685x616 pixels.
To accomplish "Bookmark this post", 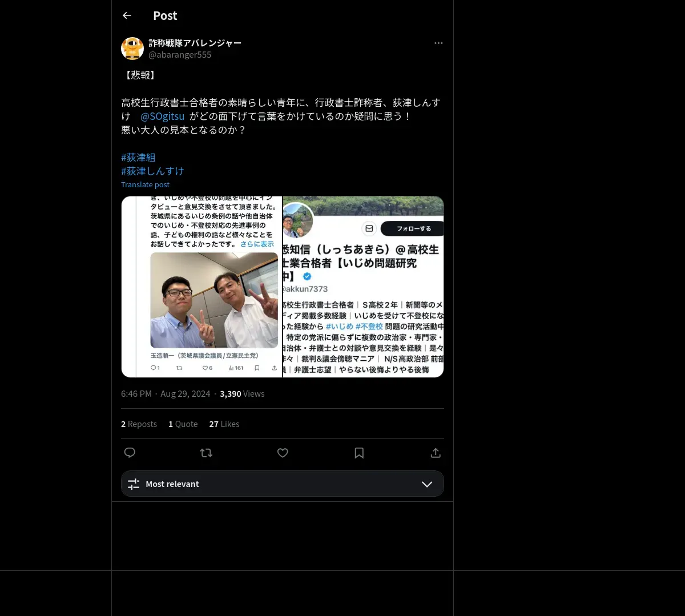I will click(x=359, y=453).
